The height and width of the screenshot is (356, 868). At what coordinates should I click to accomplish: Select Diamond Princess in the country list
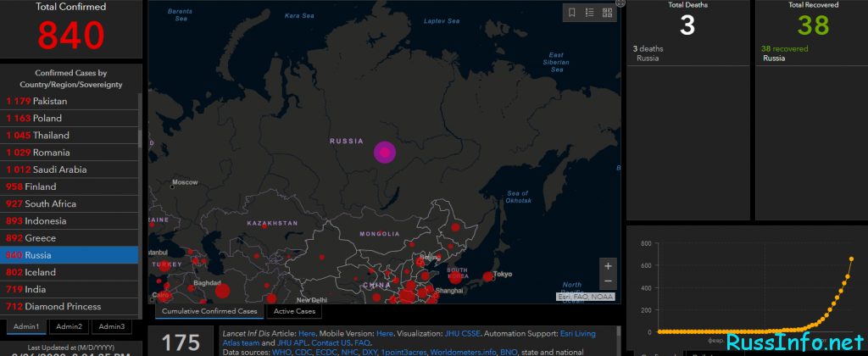click(70, 307)
